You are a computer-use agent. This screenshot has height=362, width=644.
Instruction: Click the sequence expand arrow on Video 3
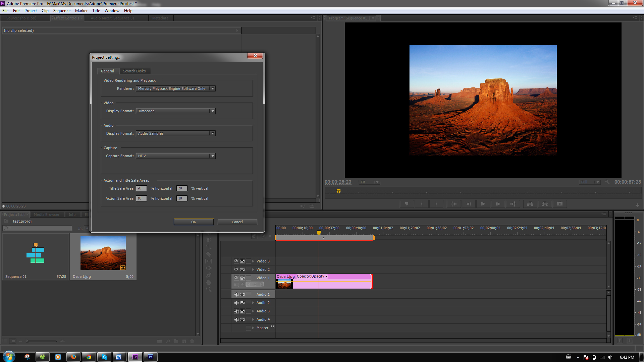(x=253, y=261)
